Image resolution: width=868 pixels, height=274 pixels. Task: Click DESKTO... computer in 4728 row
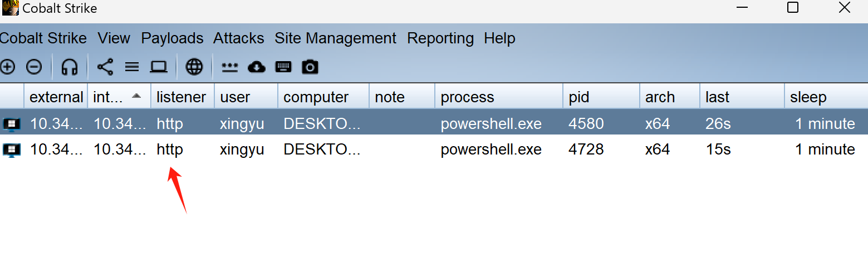[x=322, y=150]
